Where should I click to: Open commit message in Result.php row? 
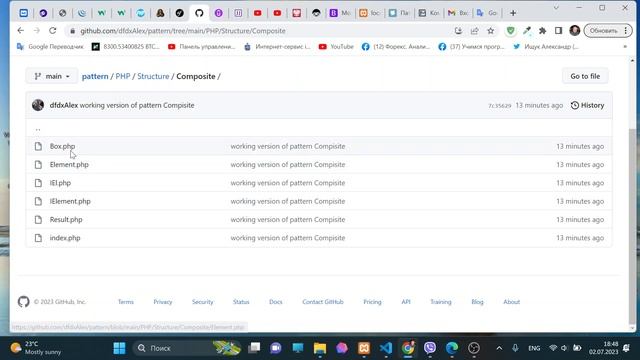click(x=288, y=220)
